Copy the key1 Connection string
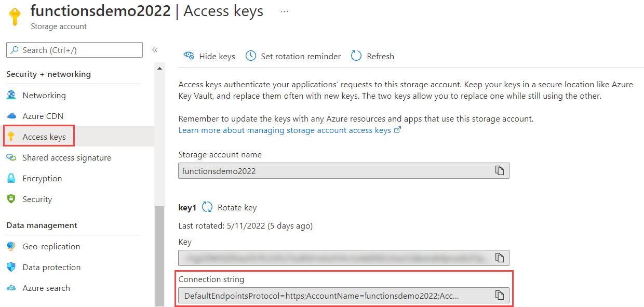Screen dimensions: 644x307 click(499, 295)
